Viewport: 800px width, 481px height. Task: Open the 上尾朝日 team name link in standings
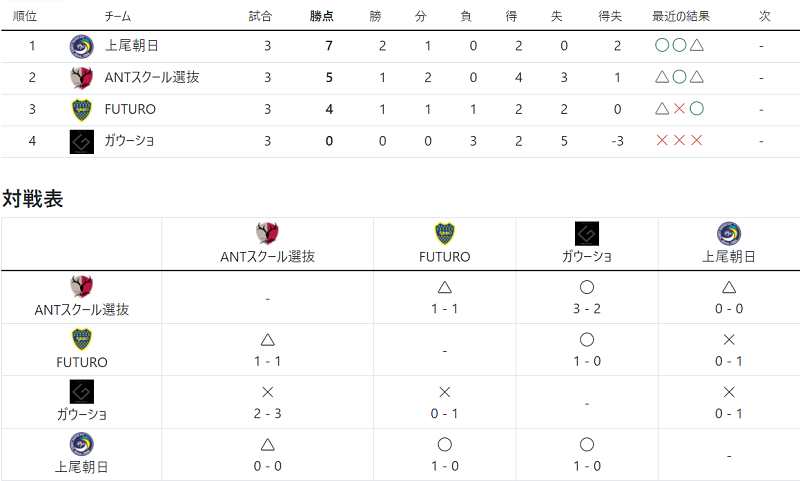tap(132, 46)
